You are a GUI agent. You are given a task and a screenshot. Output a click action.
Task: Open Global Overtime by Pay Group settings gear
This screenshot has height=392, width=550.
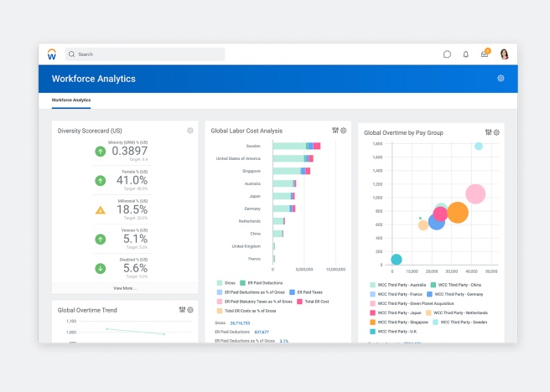tap(496, 132)
